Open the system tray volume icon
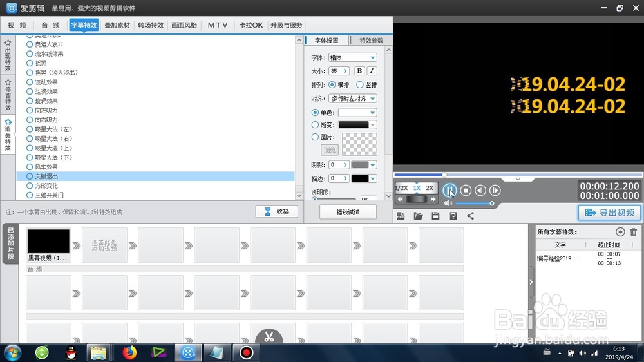644x362 pixels. coord(582,353)
